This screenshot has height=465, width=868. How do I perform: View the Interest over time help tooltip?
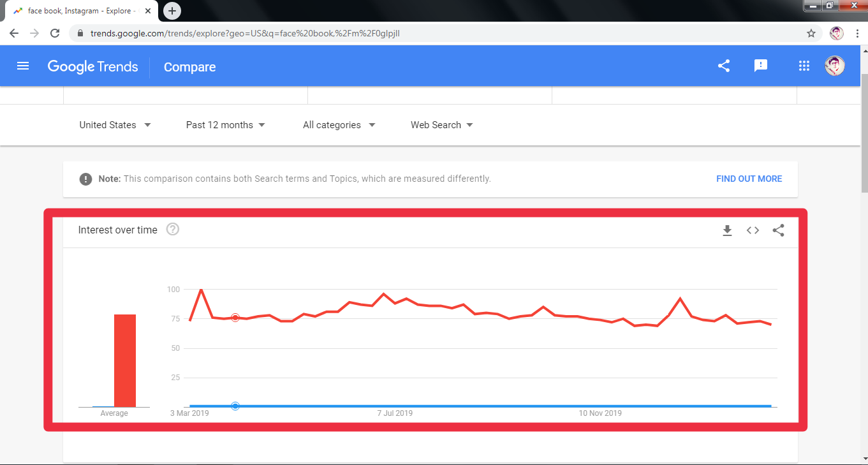click(172, 229)
